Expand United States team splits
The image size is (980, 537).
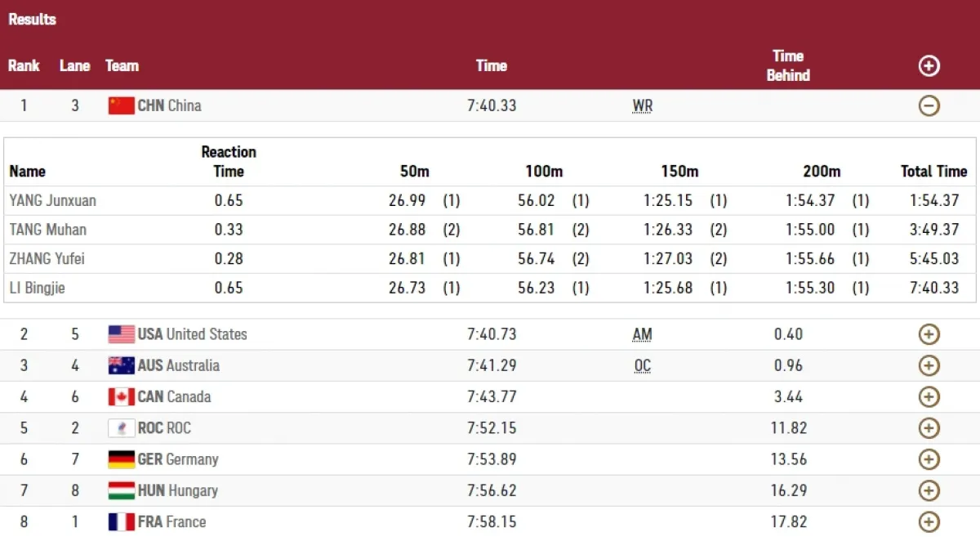(x=929, y=334)
